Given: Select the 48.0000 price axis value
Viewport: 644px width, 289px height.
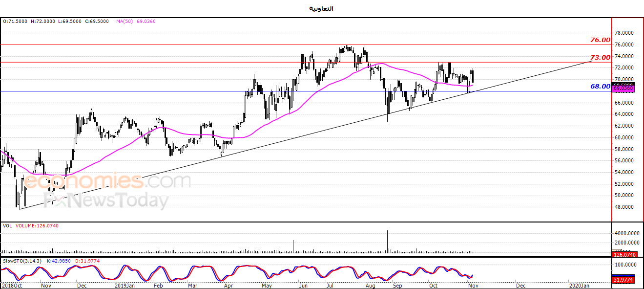Looking at the screenshot, I should pos(624,207).
